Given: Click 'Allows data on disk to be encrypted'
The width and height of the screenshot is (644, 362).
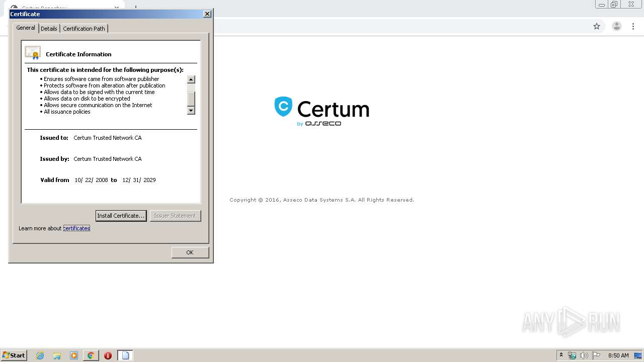Looking at the screenshot, I should click(x=87, y=99).
